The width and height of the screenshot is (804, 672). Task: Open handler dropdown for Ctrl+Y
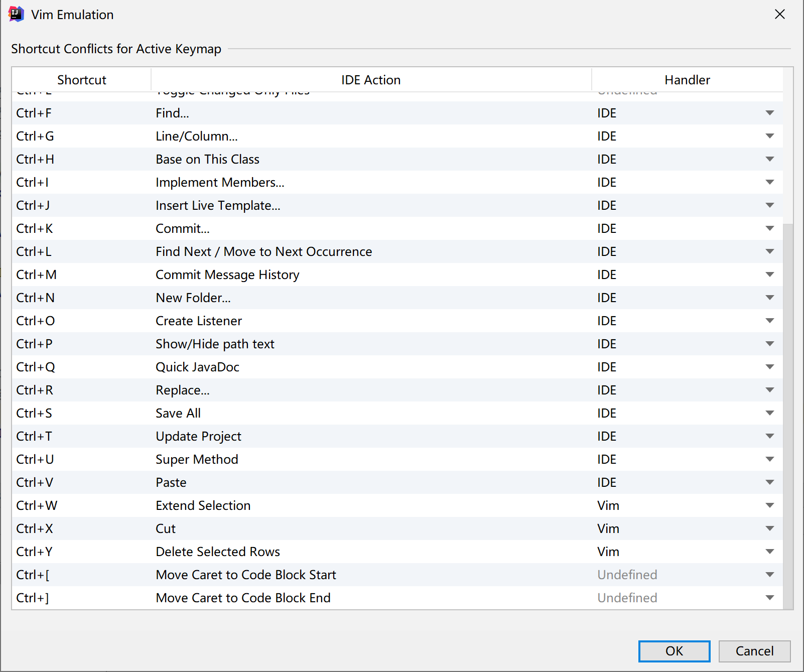(x=770, y=552)
